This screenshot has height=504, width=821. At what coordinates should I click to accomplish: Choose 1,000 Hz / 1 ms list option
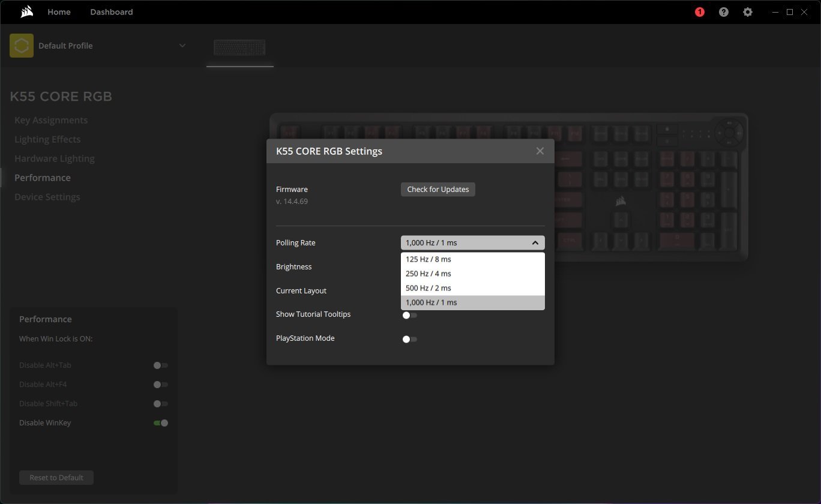[473, 302]
